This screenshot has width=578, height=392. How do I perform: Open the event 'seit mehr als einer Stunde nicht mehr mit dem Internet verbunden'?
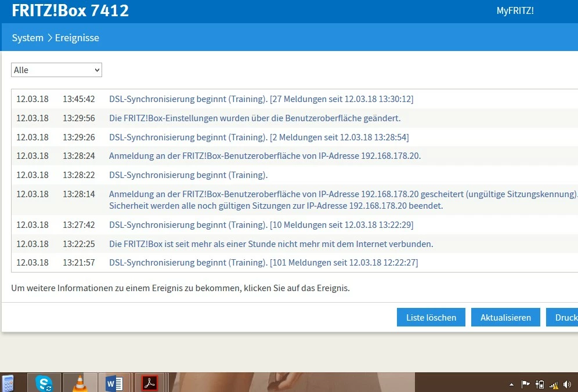(271, 244)
